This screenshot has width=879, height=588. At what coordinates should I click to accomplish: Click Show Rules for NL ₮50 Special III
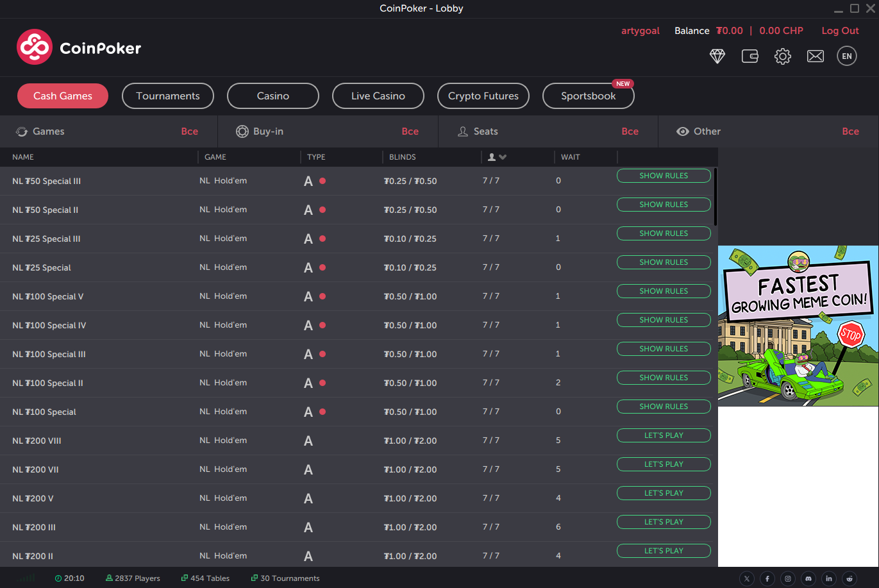[x=664, y=175]
